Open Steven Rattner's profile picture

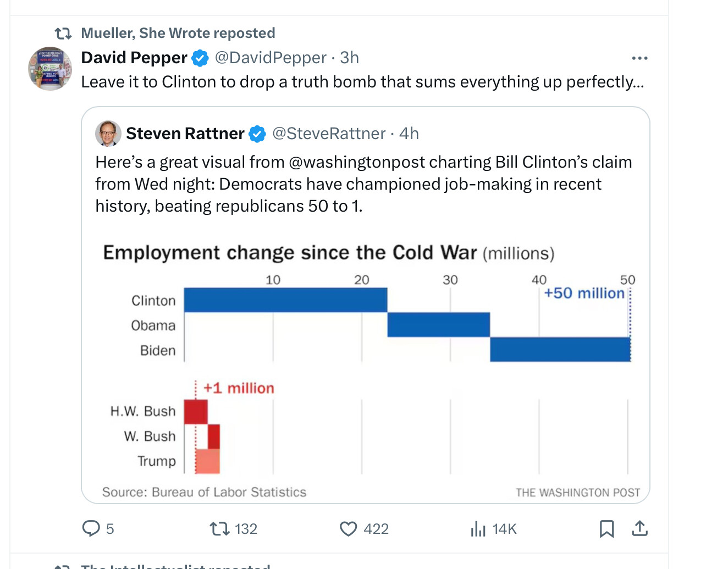[x=108, y=134]
